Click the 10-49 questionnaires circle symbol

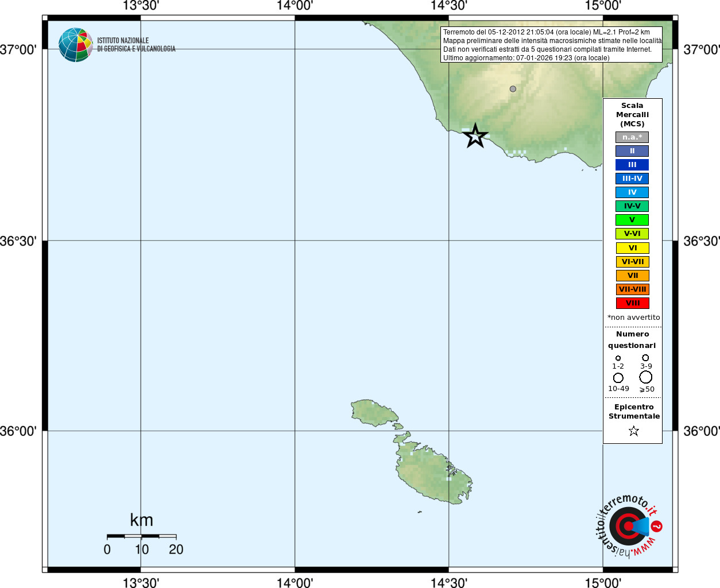click(618, 377)
